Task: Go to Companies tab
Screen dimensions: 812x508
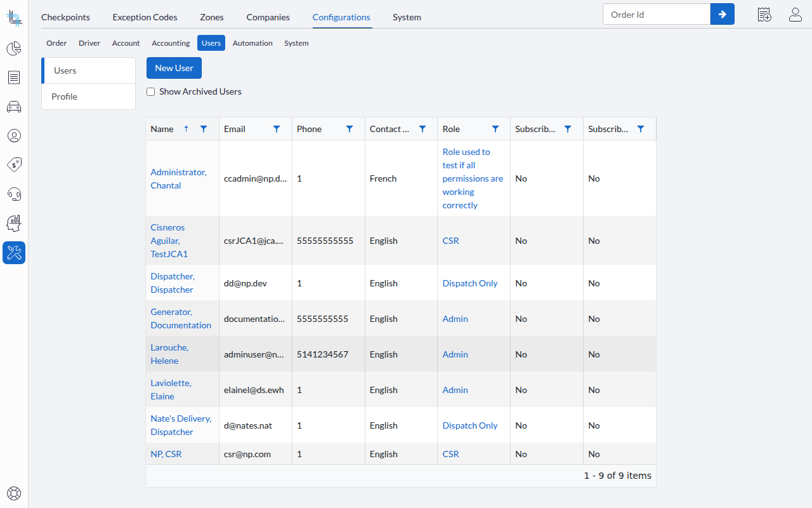Action: pos(268,17)
